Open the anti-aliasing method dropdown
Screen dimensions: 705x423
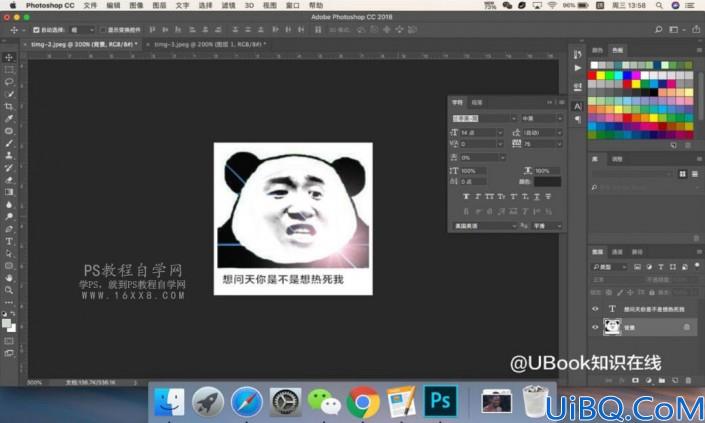(x=547, y=226)
